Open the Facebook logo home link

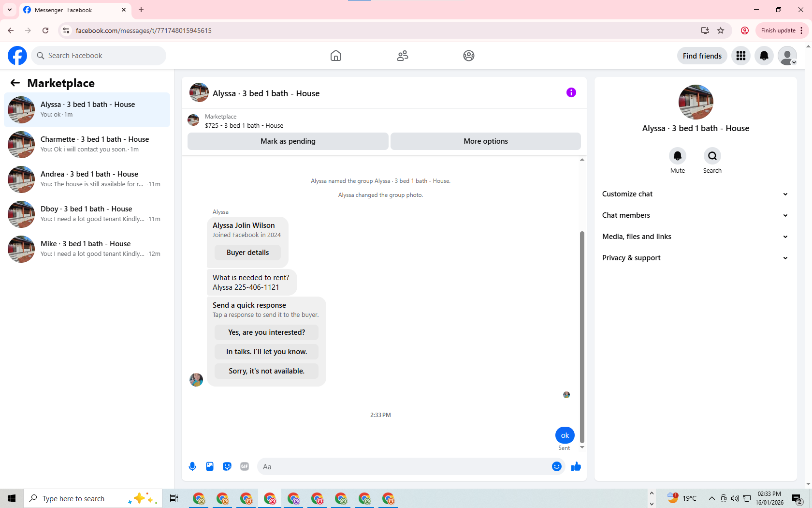(x=17, y=56)
